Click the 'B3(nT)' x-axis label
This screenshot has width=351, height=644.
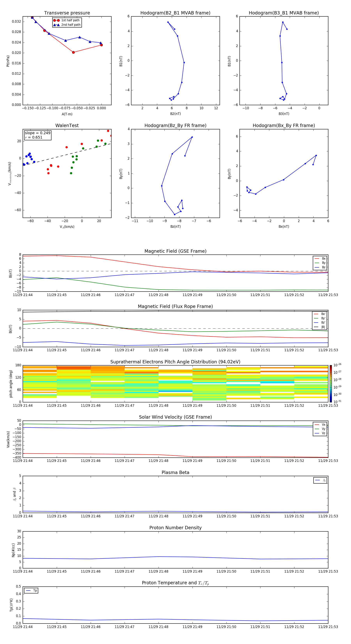(284, 114)
